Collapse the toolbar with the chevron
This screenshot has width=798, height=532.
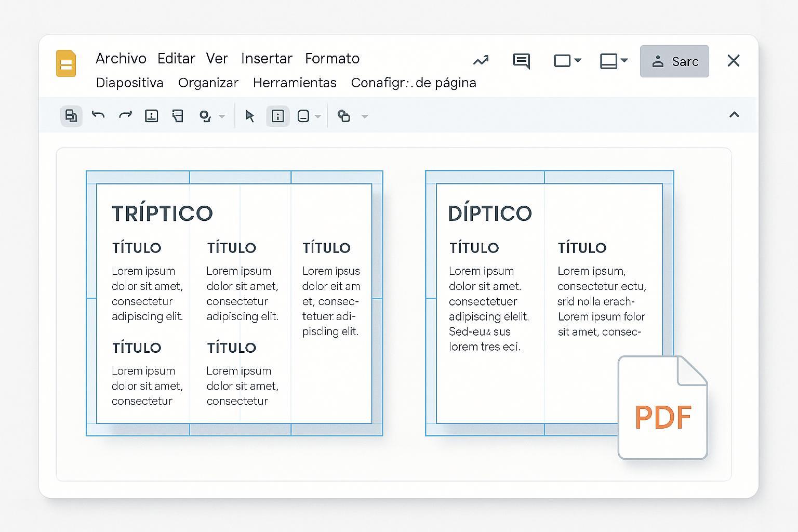click(734, 115)
